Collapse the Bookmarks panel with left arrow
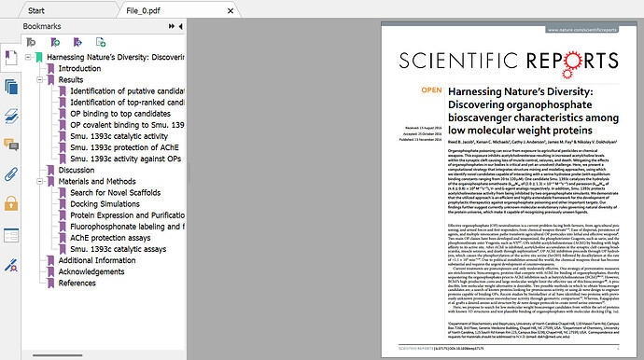Screen dimensions: 644x360 [x=181, y=26]
